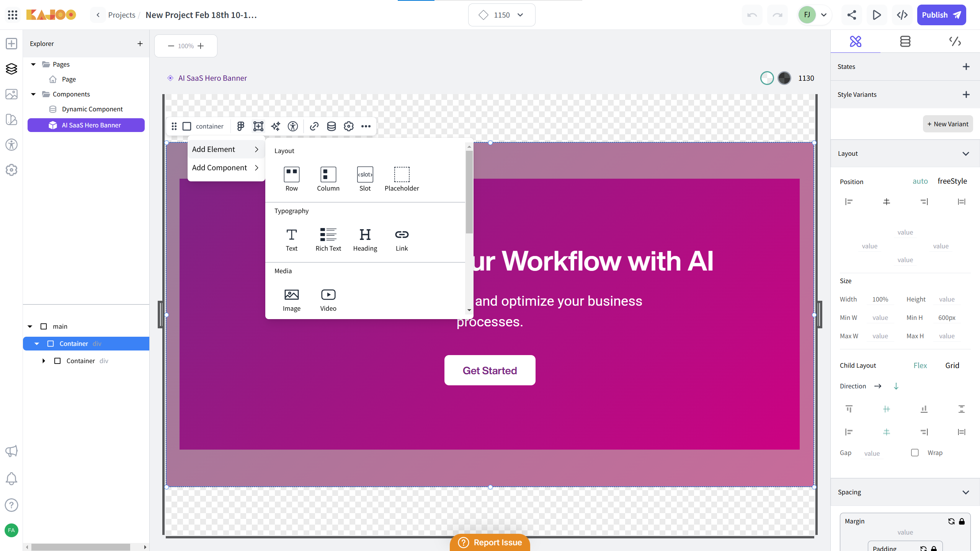Select the dark theme color circle
Viewport: 980px width, 551px height.
[784, 78]
